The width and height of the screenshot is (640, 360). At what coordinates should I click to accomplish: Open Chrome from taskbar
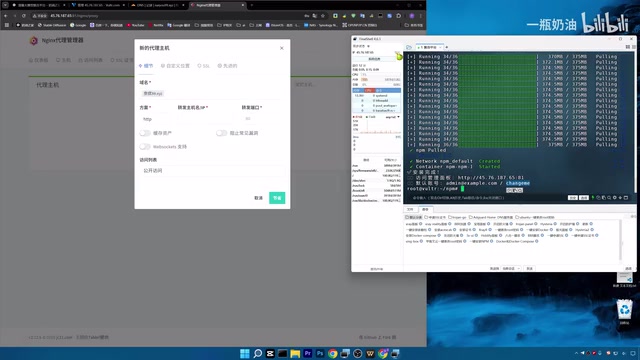click(x=333, y=353)
